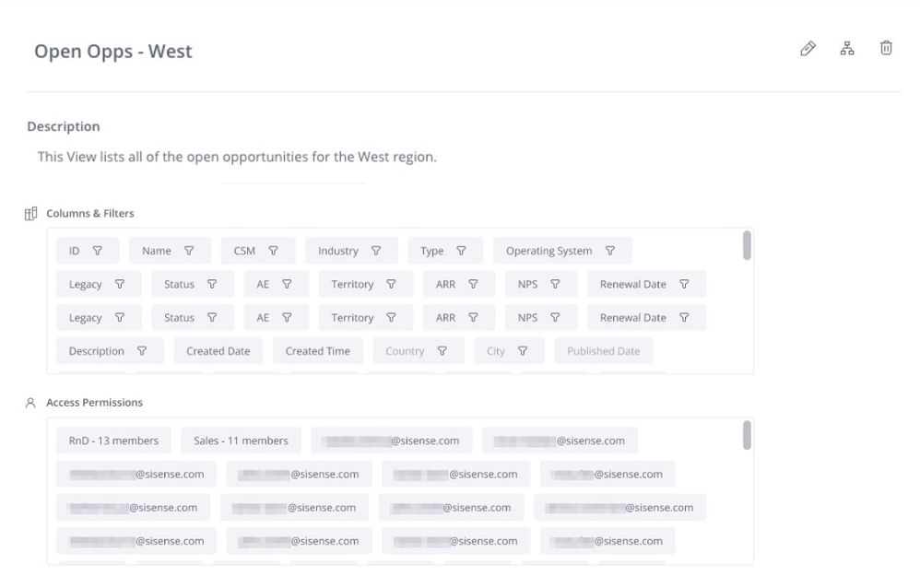The image size is (920, 588).
Task: Click the trash delete icon
Action: point(886,49)
